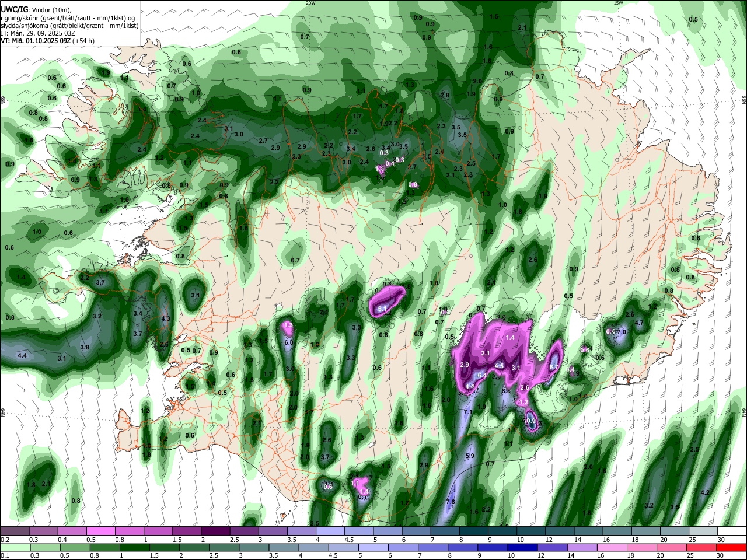Click the snow legend swatch between 1.5 and 2

pyautogui.click(x=186, y=531)
